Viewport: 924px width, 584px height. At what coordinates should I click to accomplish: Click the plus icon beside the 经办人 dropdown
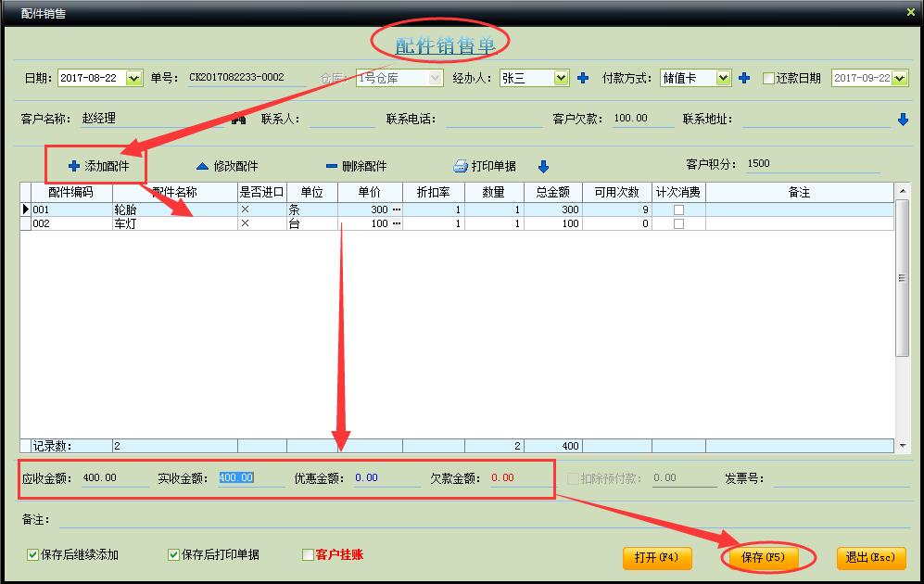pos(583,79)
